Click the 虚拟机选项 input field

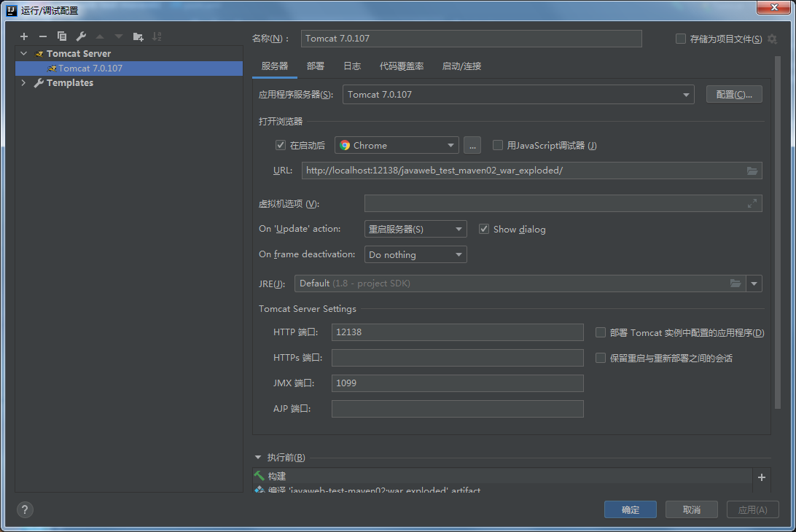563,203
